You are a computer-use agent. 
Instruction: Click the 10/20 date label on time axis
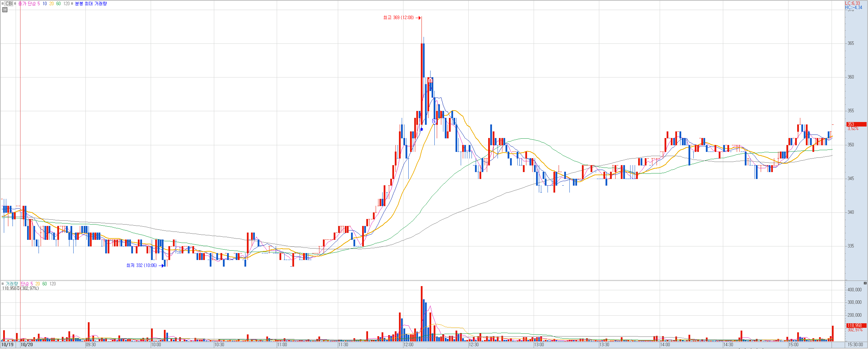(x=27, y=344)
